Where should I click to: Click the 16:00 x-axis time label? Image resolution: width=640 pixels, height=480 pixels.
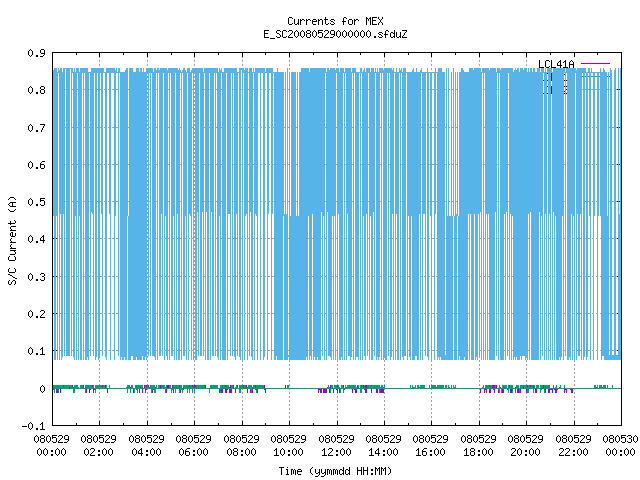coord(430,452)
